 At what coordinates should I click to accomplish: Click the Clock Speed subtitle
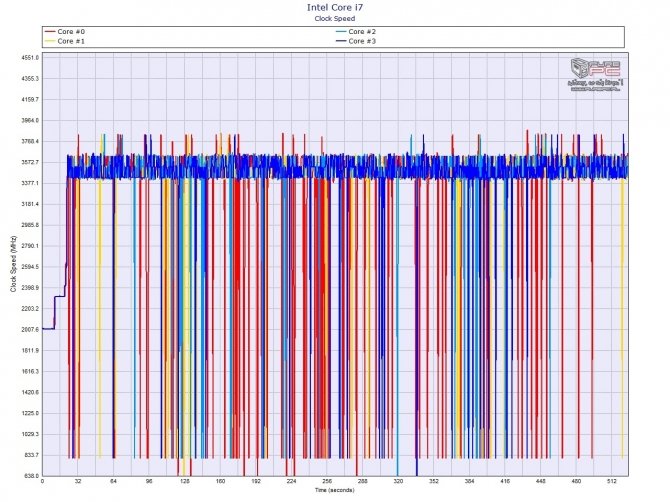click(335, 18)
